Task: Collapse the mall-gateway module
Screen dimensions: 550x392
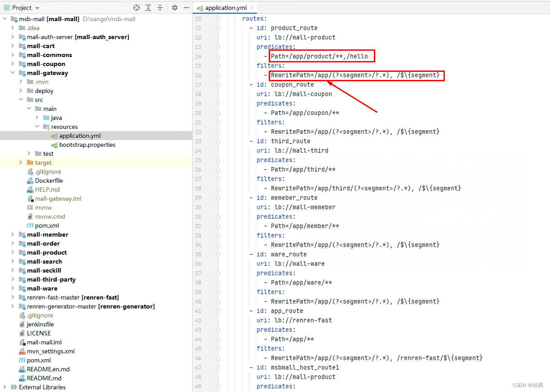Action: (x=13, y=73)
